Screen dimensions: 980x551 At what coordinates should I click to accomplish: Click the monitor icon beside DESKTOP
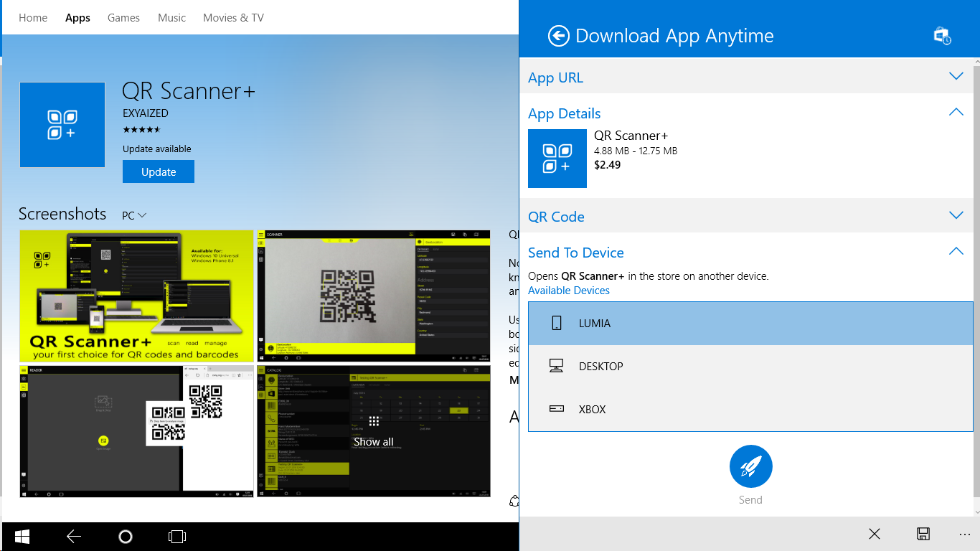(556, 366)
